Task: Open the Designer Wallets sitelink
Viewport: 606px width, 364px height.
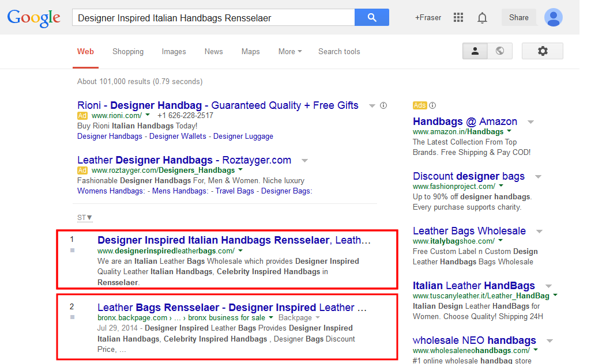Action: (x=178, y=136)
